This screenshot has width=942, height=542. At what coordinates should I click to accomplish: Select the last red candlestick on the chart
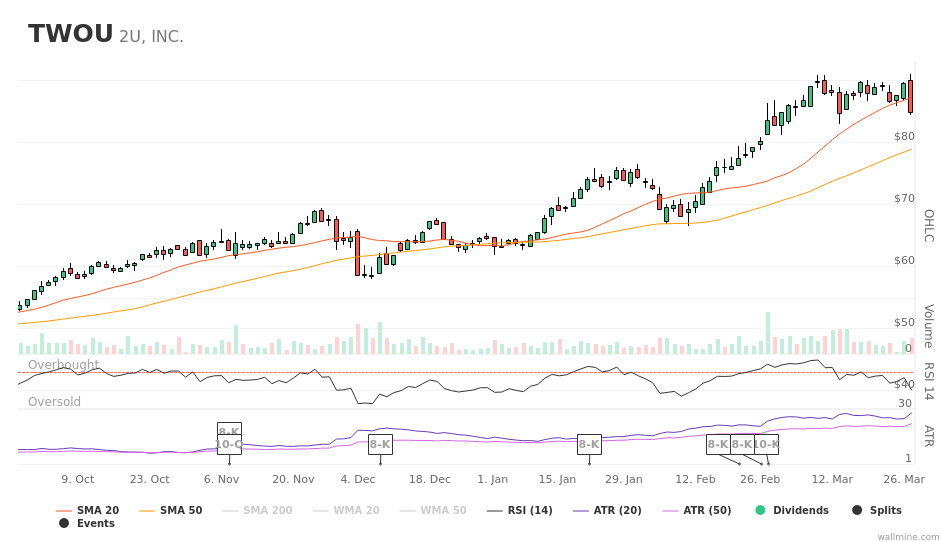tap(911, 96)
